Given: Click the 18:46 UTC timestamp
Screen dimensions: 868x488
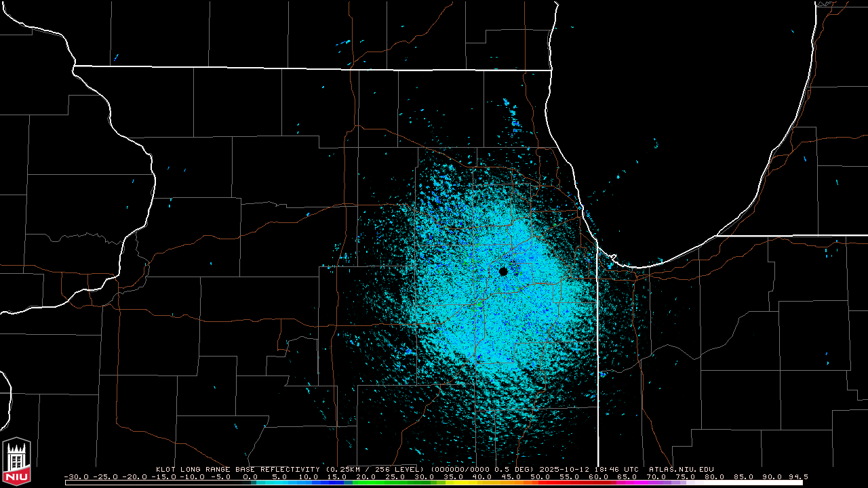Looking at the screenshot, I should (x=616, y=469).
